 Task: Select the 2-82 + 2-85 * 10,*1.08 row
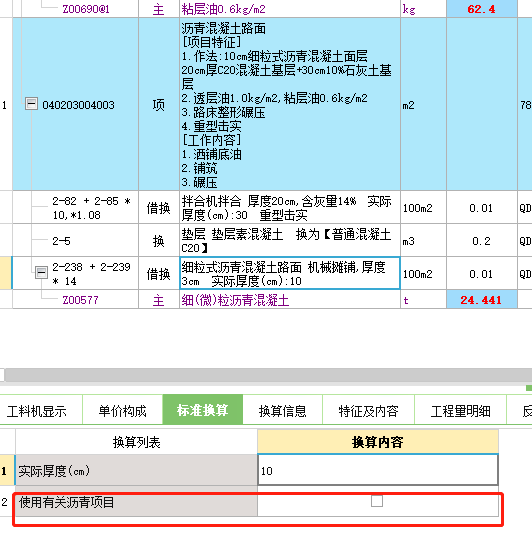point(92,208)
